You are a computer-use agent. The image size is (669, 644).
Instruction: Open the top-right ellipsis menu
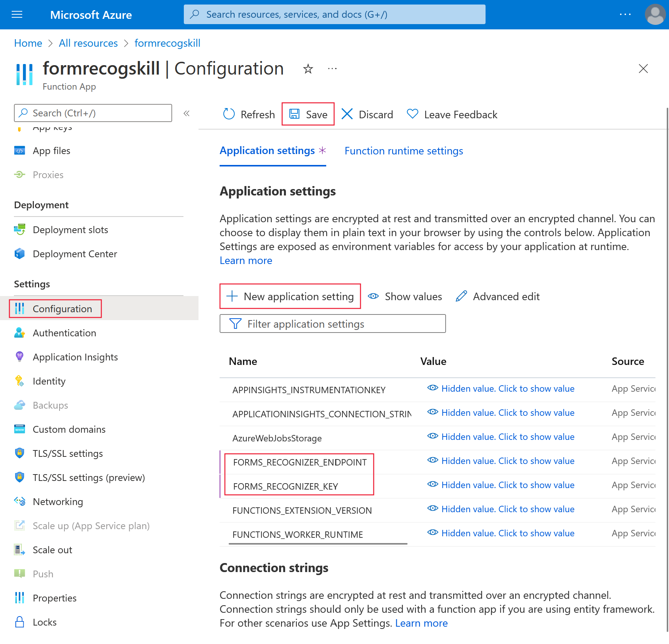click(625, 14)
